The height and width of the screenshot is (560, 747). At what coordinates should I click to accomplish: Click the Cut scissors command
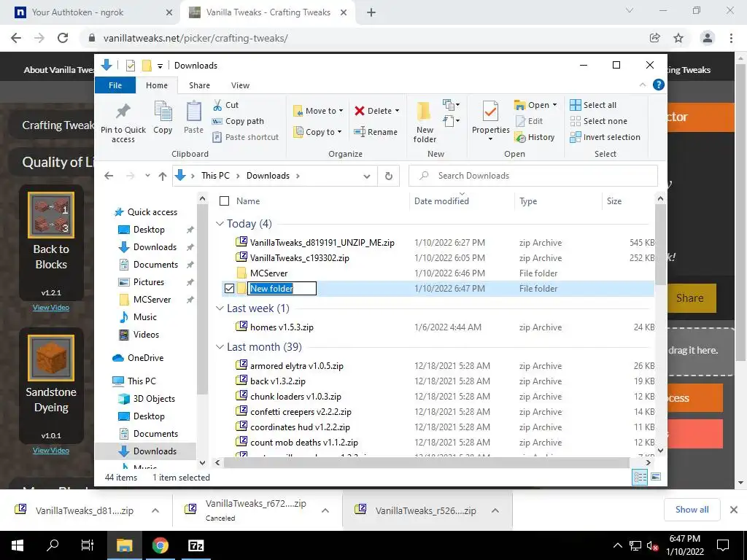click(x=226, y=105)
